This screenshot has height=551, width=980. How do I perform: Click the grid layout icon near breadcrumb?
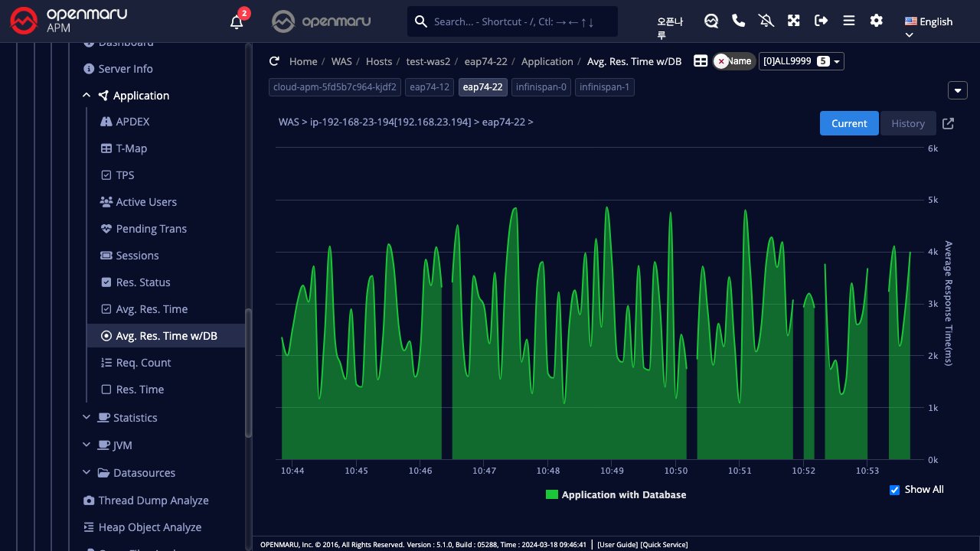(701, 61)
